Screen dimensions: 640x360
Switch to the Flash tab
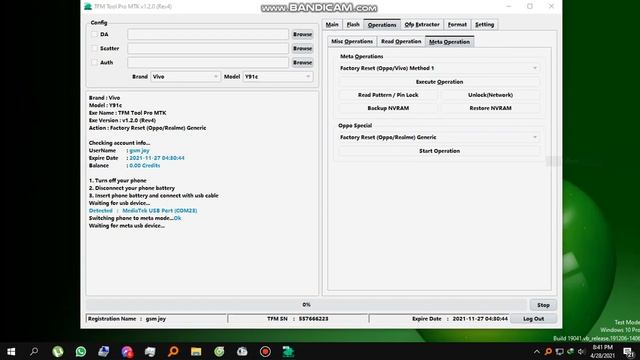tap(353, 24)
